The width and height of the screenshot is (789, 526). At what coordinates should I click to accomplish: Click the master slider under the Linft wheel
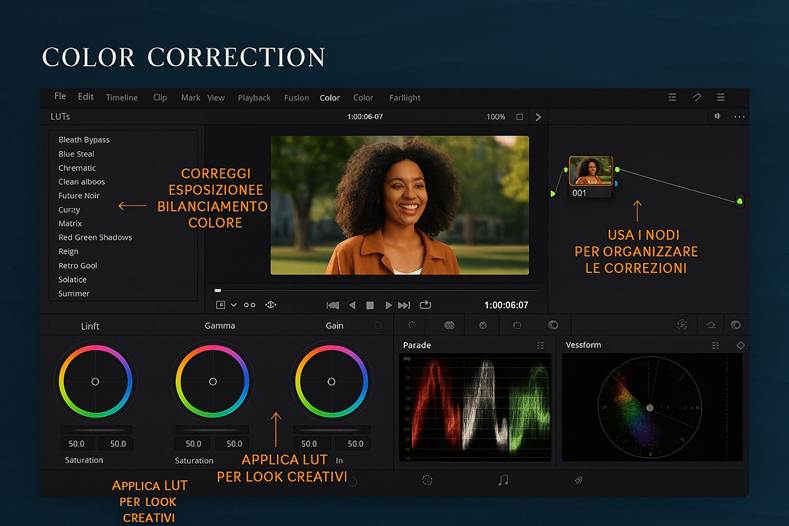(x=97, y=430)
